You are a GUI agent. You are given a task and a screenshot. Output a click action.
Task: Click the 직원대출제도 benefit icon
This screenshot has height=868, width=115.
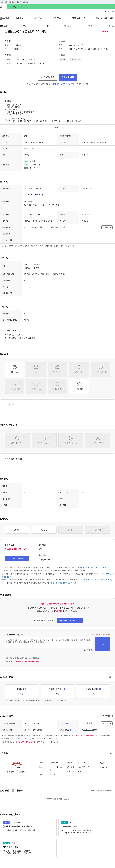point(36,386)
